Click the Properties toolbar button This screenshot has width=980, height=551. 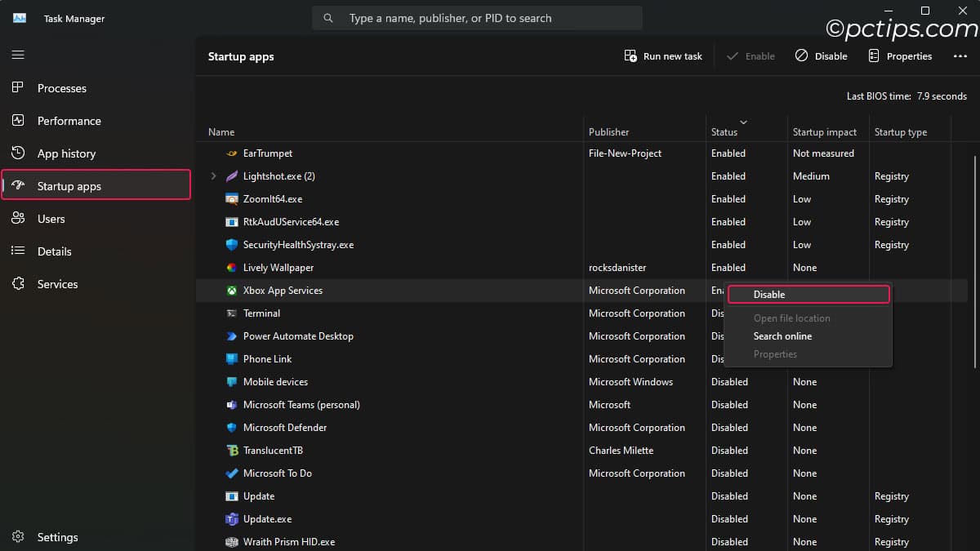(899, 56)
